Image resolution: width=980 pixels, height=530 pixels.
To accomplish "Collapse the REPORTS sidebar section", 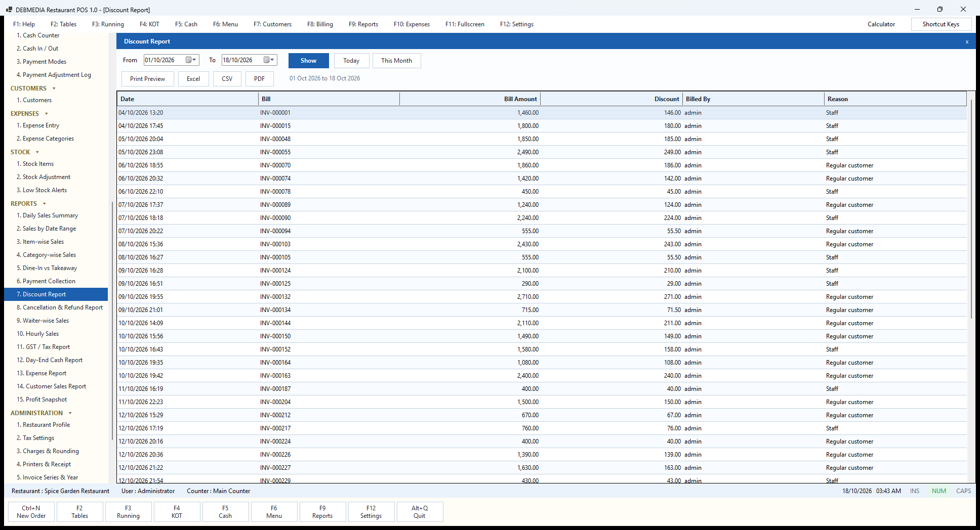I will (x=44, y=204).
